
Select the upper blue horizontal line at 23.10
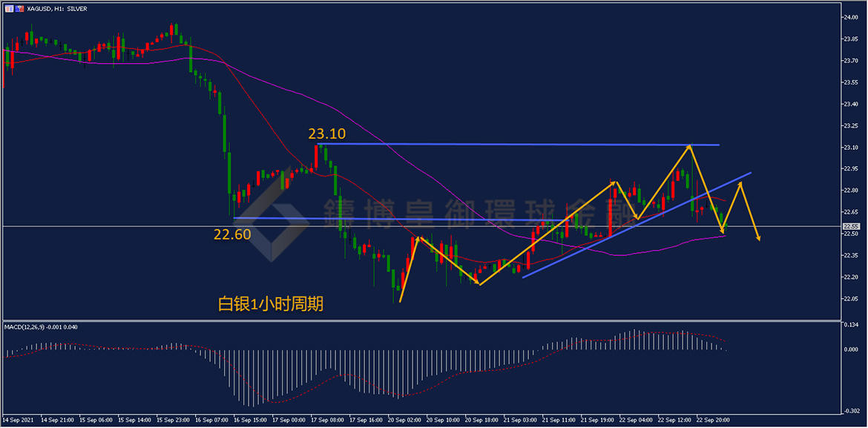tap(519, 144)
